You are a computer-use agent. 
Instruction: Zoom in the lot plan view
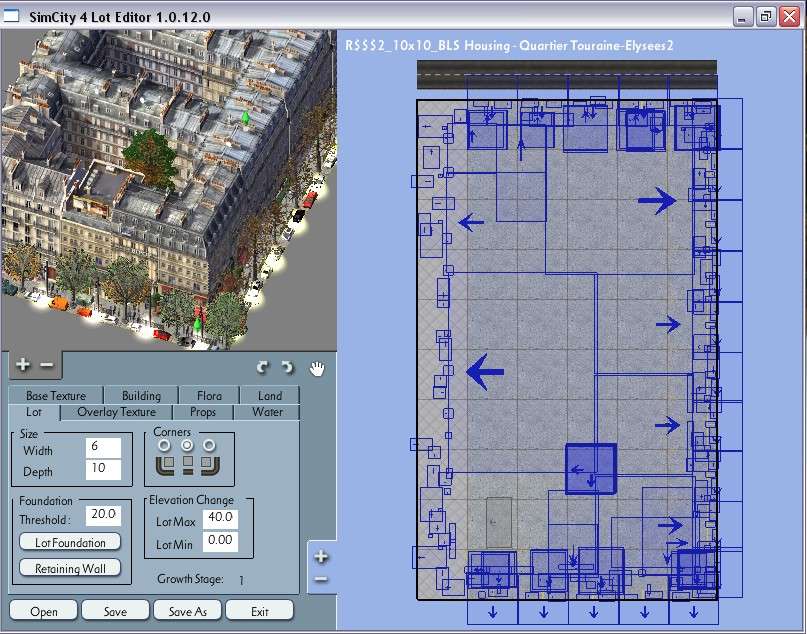tap(321, 556)
